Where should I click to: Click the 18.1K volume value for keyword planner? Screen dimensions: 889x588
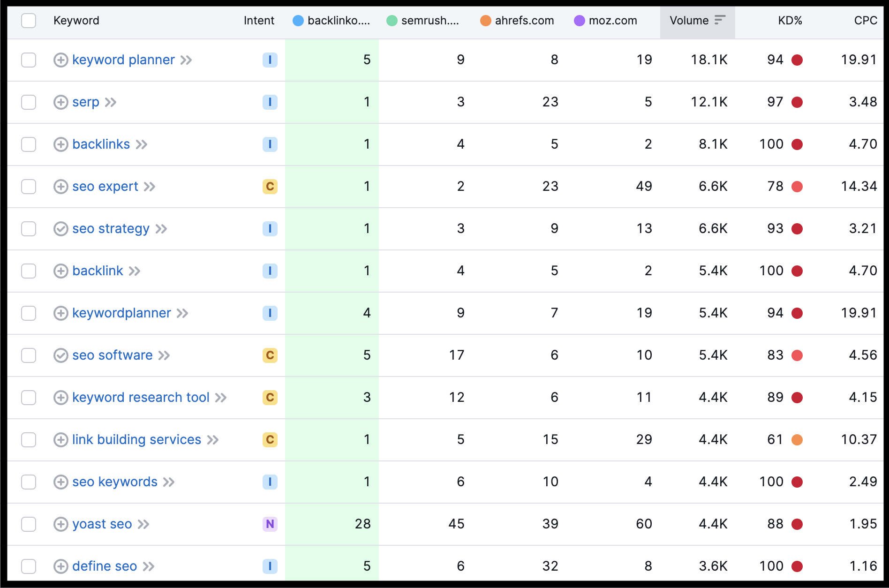click(709, 60)
